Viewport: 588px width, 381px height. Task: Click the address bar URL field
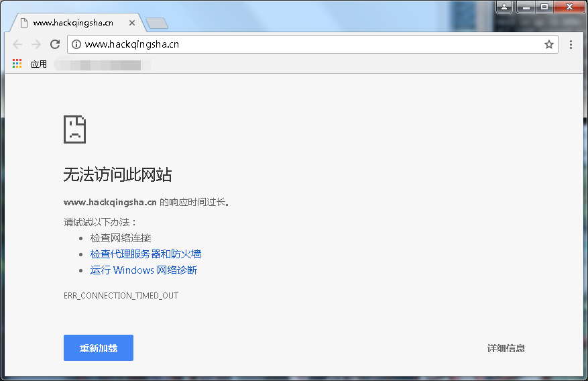pyautogui.click(x=313, y=44)
